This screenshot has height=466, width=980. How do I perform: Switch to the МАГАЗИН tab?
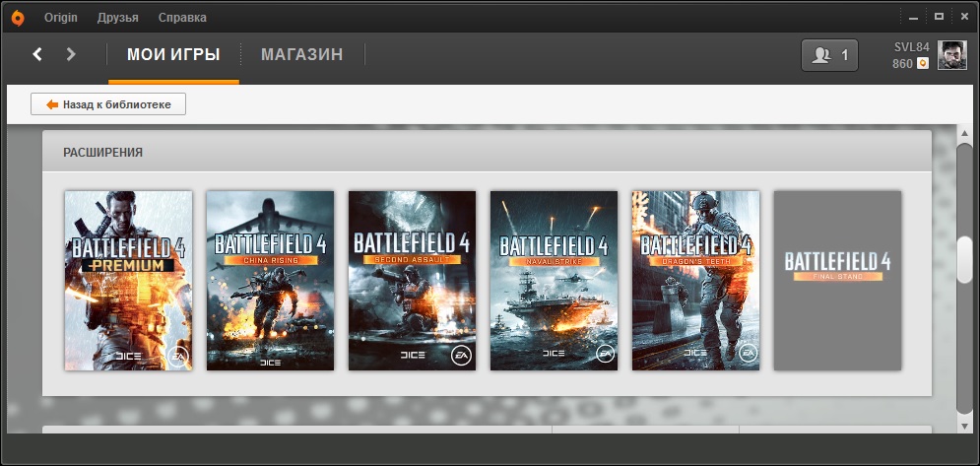pos(301,54)
